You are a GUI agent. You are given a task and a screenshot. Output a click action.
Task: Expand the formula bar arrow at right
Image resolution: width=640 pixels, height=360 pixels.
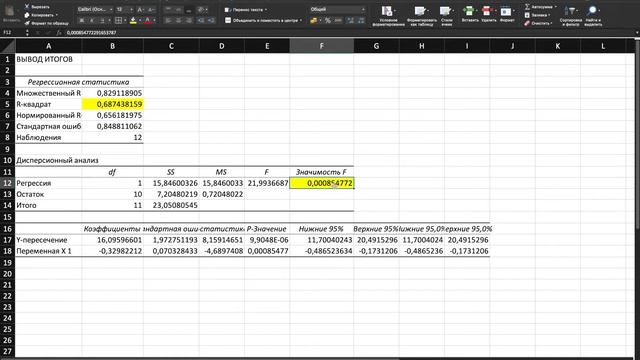click(x=636, y=33)
